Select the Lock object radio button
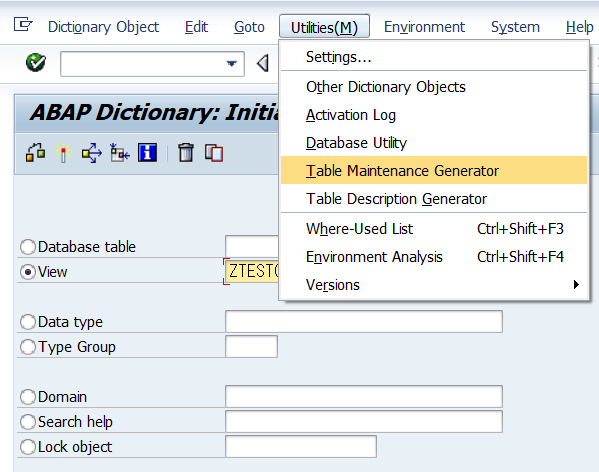This screenshot has height=472, width=599. (28, 447)
